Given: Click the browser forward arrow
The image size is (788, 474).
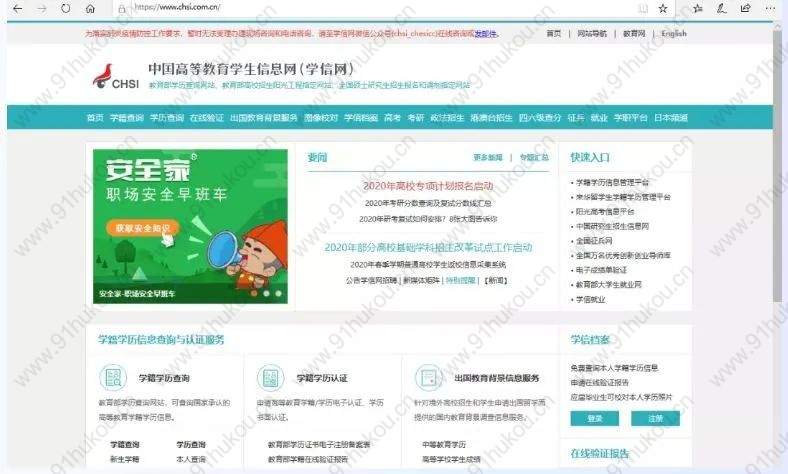Looking at the screenshot, I should pos(42,9).
